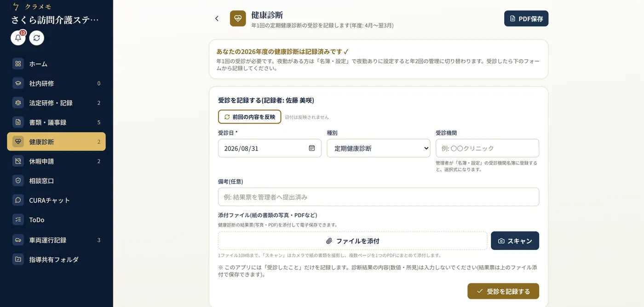Click the ファイルを添付 upload area
The width and height of the screenshot is (644, 307).
tap(353, 241)
